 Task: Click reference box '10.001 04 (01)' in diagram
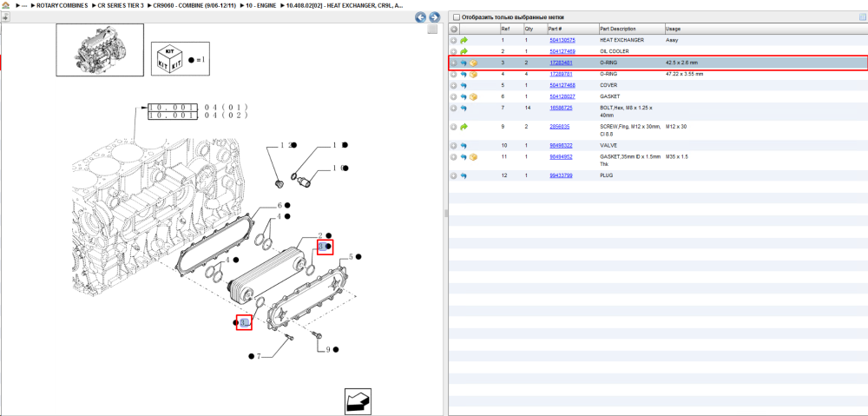pyautogui.click(x=198, y=107)
